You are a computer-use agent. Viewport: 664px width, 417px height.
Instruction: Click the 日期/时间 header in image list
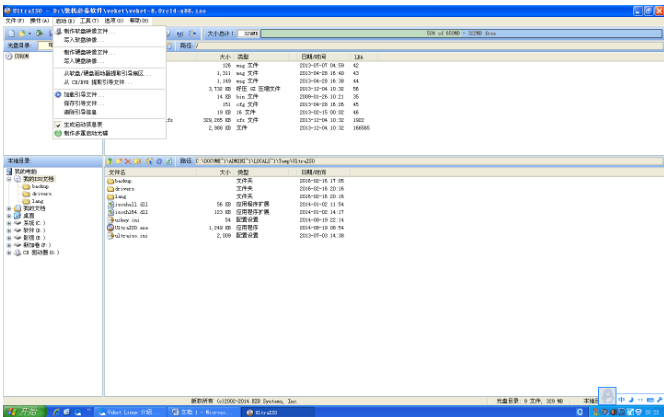pos(324,57)
